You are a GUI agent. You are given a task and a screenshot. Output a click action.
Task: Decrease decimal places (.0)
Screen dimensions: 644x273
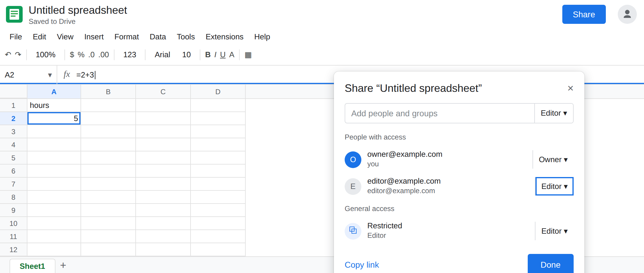pos(92,55)
